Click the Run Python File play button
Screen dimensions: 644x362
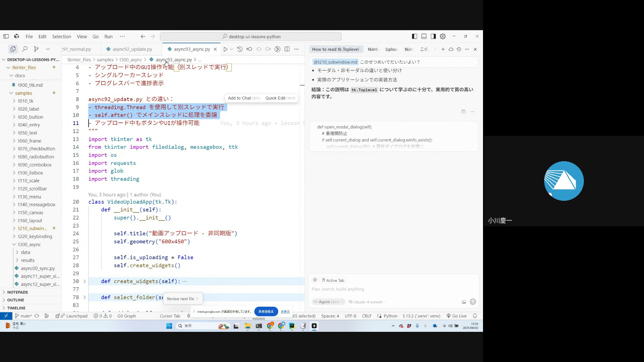(x=225, y=49)
